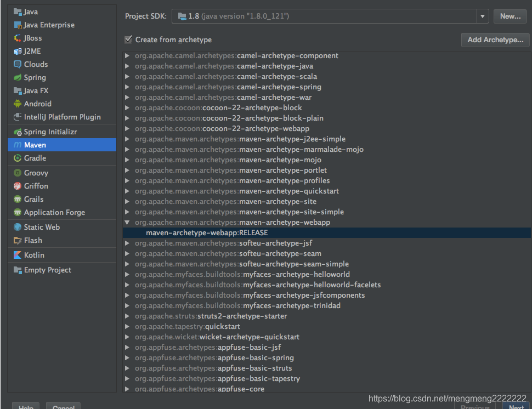Click the Static Web globe icon

pyautogui.click(x=18, y=227)
